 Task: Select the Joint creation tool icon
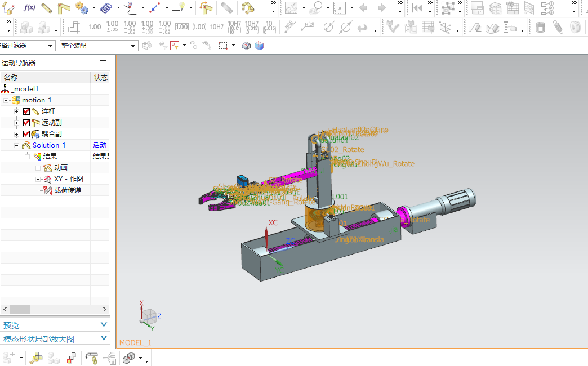pyautogui.click(x=64, y=8)
